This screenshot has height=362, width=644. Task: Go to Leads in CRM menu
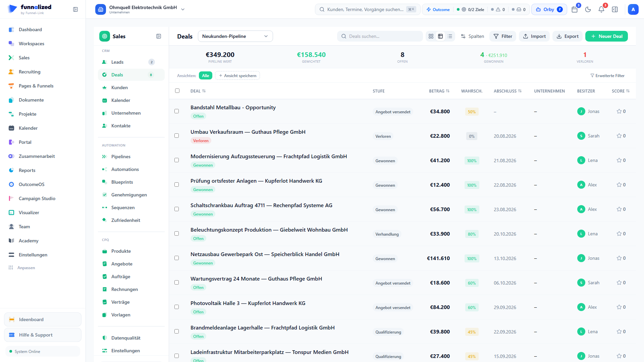[131, 62]
